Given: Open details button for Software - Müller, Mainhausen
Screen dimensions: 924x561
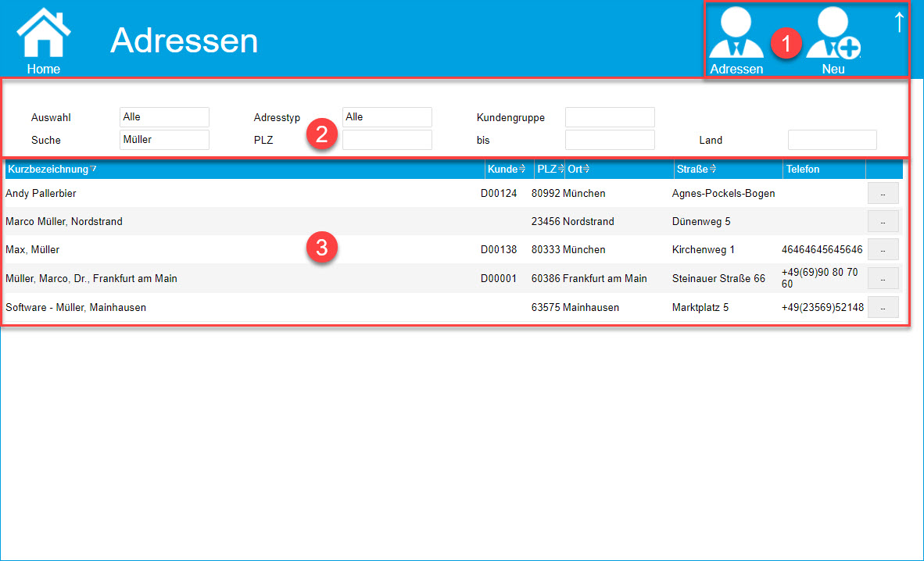Looking at the screenshot, I should [x=883, y=307].
